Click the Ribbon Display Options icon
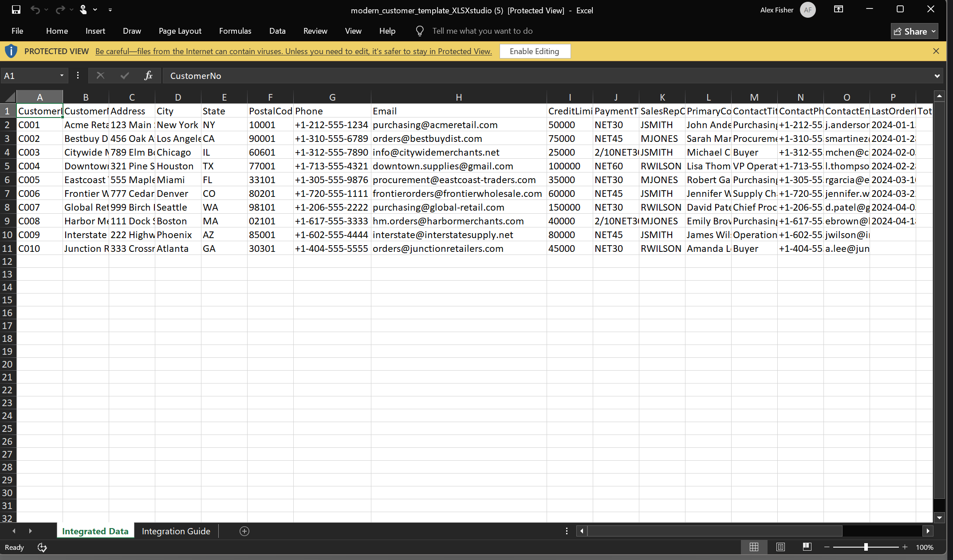The height and width of the screenshot is (560, 953). [x=839, y=9]
